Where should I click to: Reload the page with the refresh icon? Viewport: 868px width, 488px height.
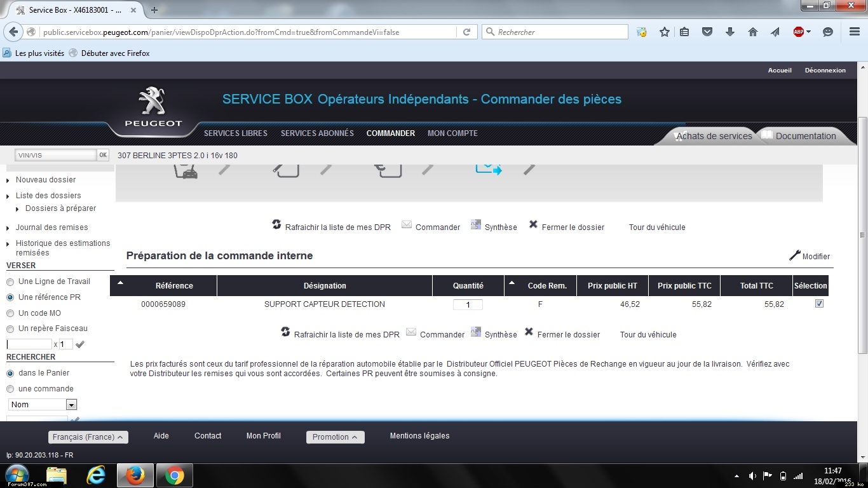(x=466, y=32)
